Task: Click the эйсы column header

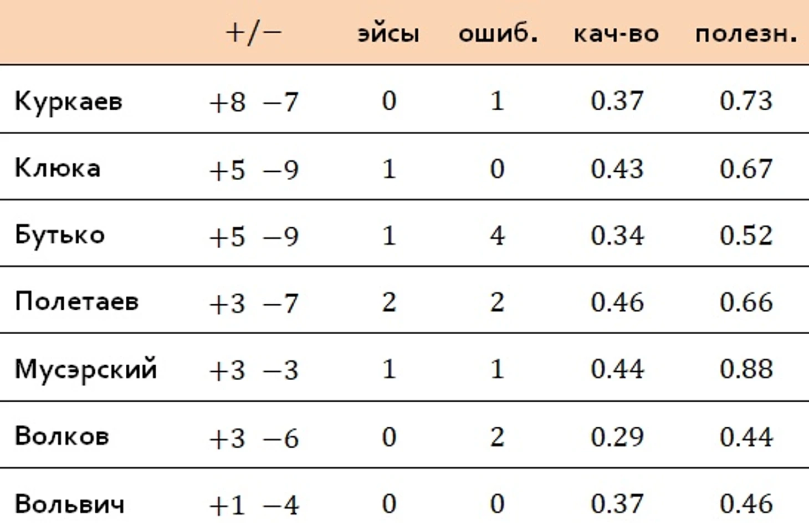Action: tap(388, 33)
